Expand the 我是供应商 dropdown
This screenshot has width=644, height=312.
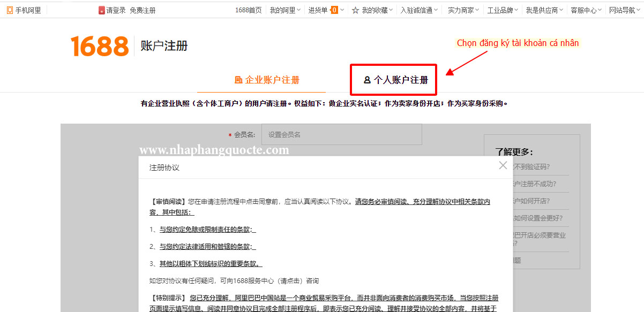click(544, 10)
